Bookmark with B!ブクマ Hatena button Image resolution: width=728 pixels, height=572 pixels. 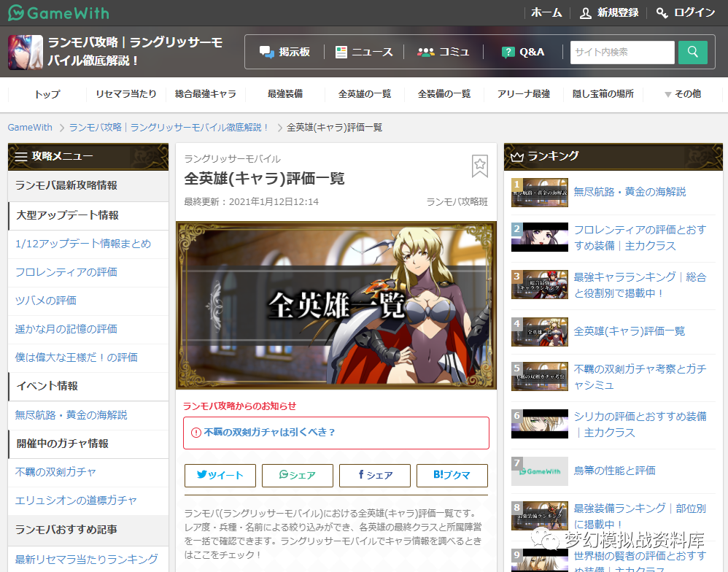(x=452, y=476)
